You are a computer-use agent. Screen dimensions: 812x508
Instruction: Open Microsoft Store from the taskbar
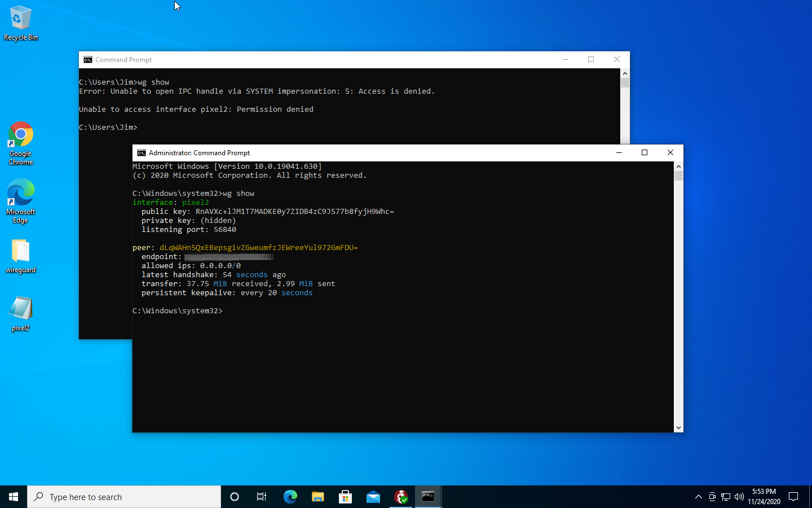pos(345,497)
